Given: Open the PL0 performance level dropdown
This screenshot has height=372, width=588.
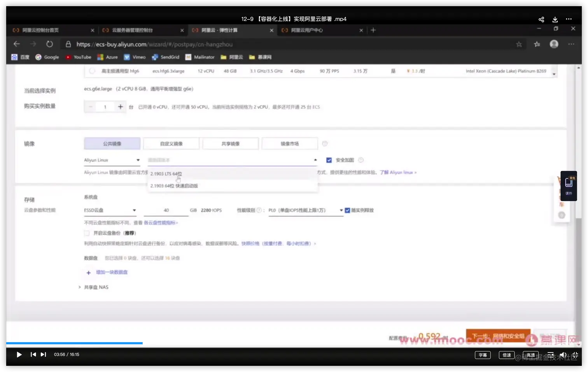Looking at the screenshot, I should (306, 210).
